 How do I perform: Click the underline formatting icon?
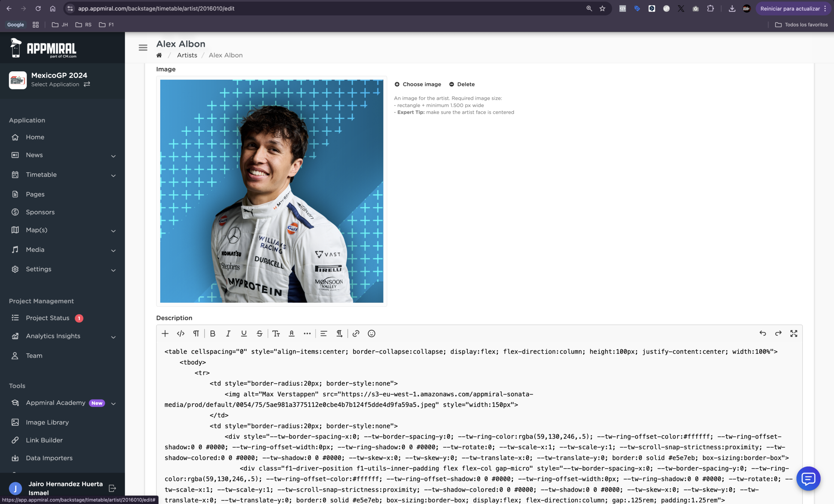point(244,333)
